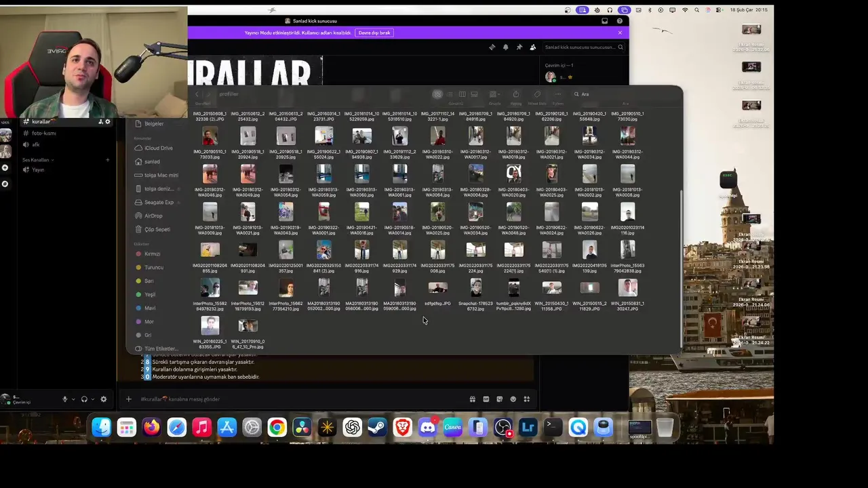
Task: Open notification bell in Discord header
Action: pos(505,47)
